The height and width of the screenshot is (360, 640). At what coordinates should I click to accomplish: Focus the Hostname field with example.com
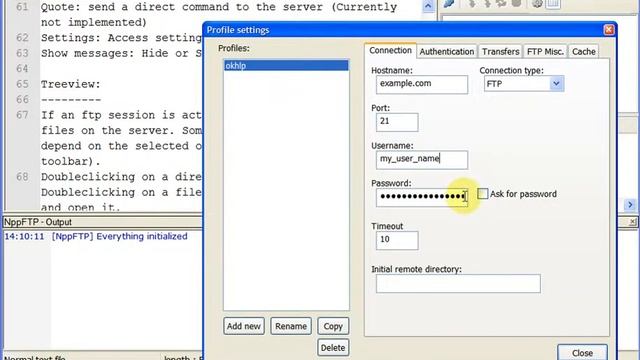click(422, 84)
